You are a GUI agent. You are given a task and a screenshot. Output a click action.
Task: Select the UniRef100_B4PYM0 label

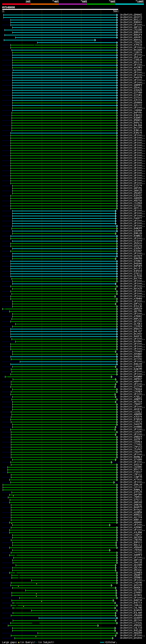(131, 113)
